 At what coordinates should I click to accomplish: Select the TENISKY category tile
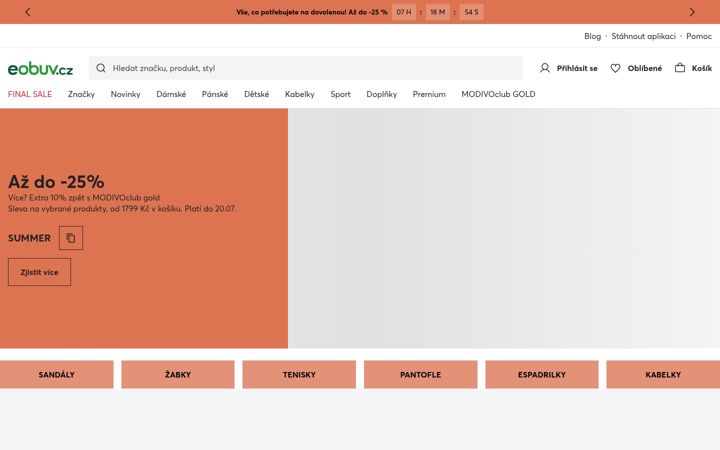tap(299, 375)
